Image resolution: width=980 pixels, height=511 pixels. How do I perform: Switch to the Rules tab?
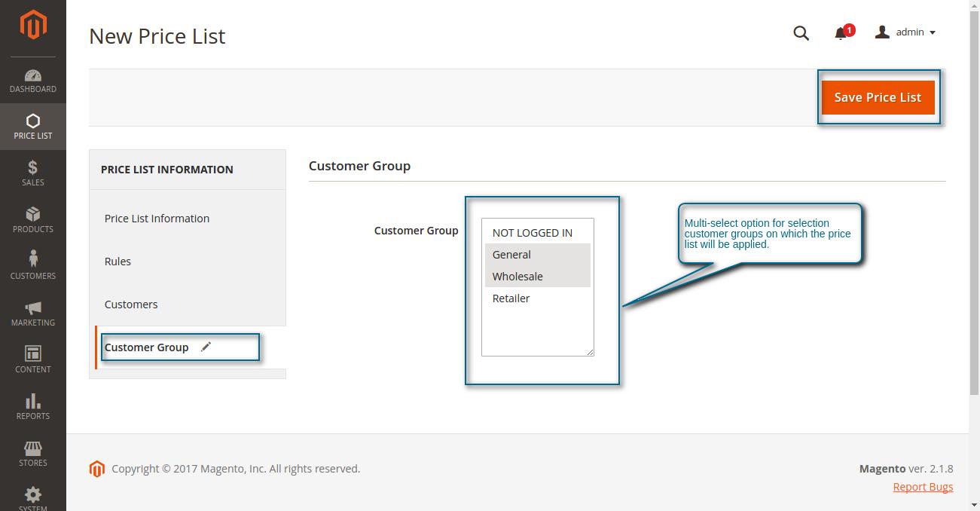(118, 262)
